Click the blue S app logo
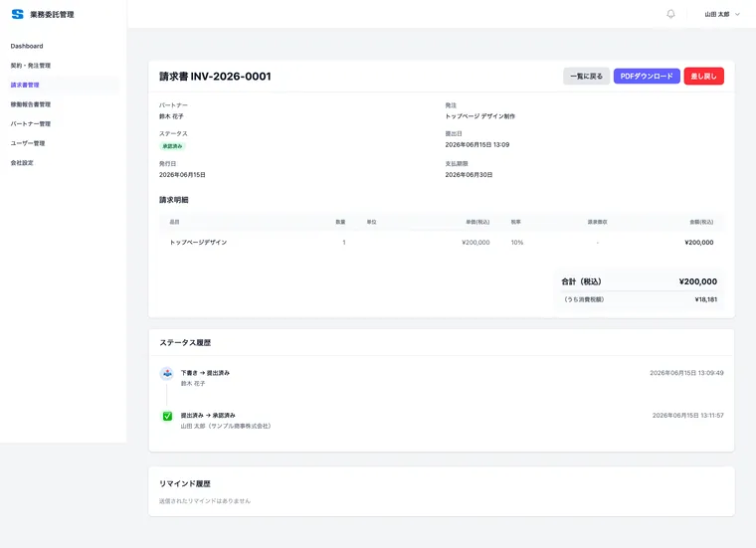Viewport: 756px width, 548px height. point(17,15)
